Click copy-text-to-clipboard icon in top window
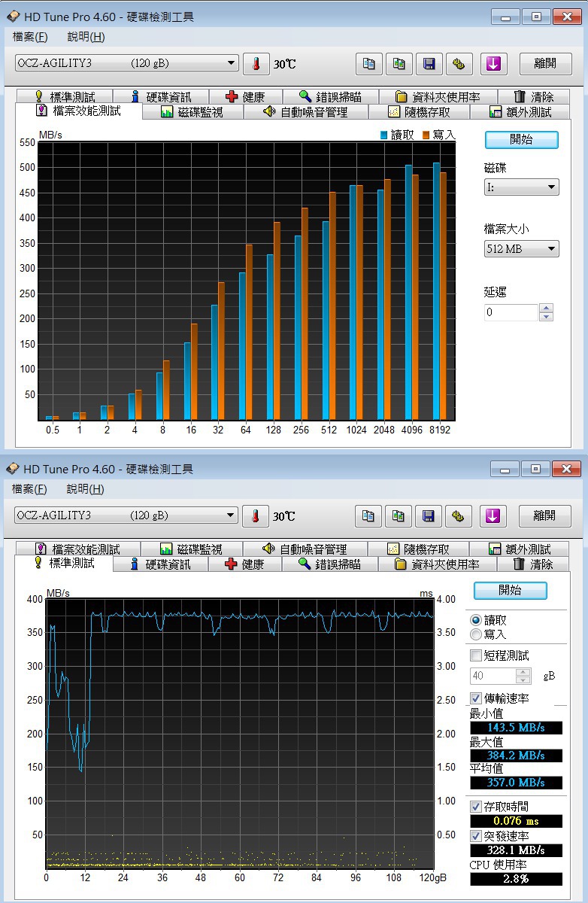Image resolution: width=588 pixels, height=903 pixels. pyautogui.click(x=368, y=64)
